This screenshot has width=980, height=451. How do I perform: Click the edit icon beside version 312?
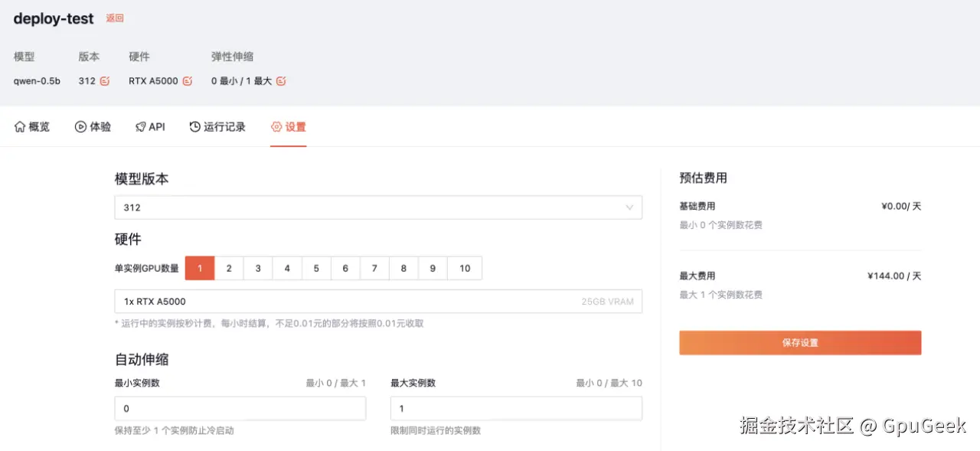(x=104, y=80)
